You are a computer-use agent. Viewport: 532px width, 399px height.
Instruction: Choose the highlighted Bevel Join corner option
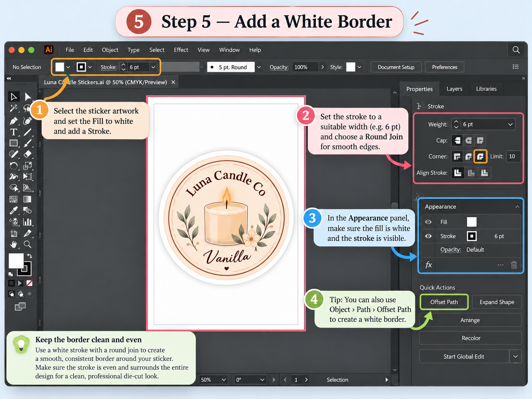480,157
